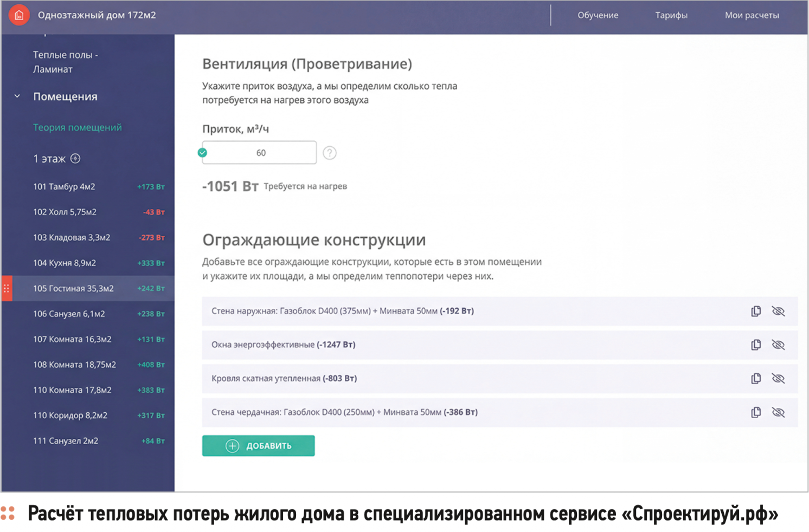Click the add room plus icon next to 1 этаж
The height and width of the screenshot is (532, 809).
75,159
